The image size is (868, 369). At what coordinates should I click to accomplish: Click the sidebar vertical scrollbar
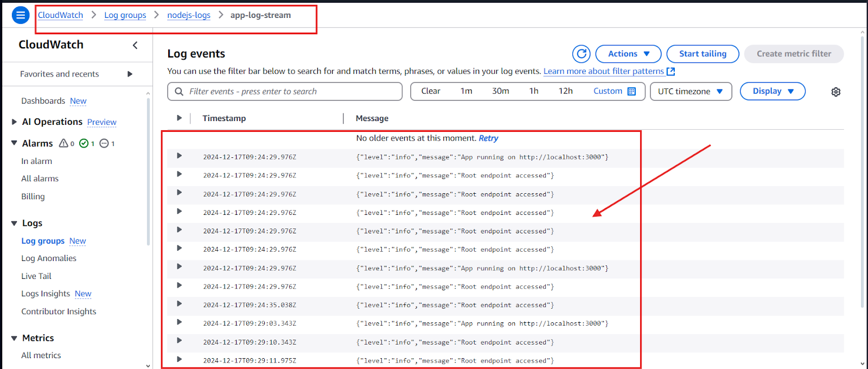(x=148, y=171)
